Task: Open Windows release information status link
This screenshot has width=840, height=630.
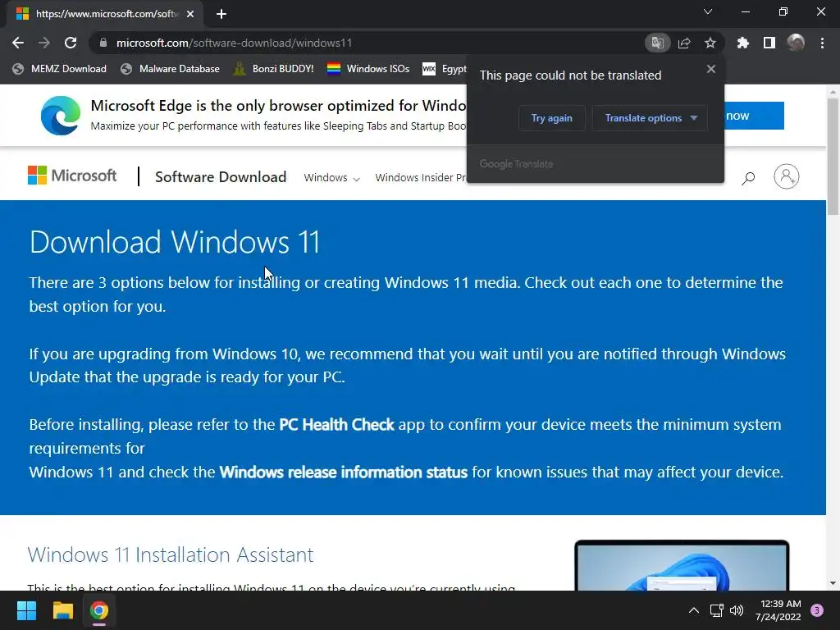Action: pos(344,472)
